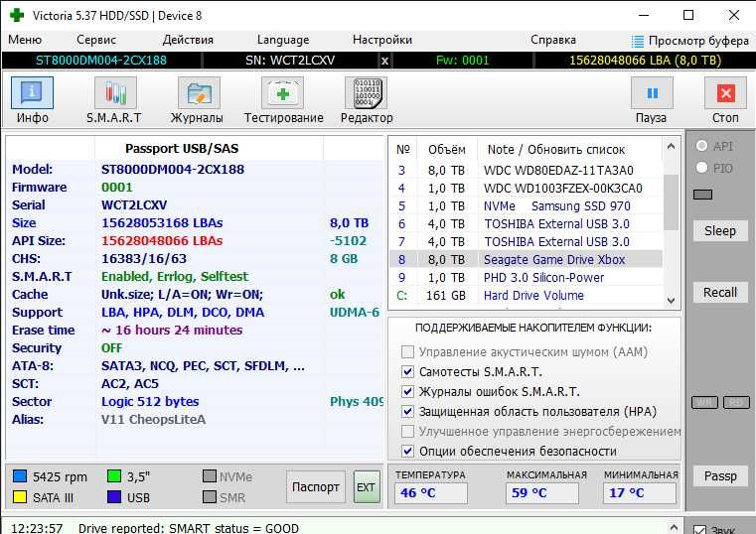Click the Passport USB/SAS header
Viewport: 756px width, 534px height.
tap(182, 148)
